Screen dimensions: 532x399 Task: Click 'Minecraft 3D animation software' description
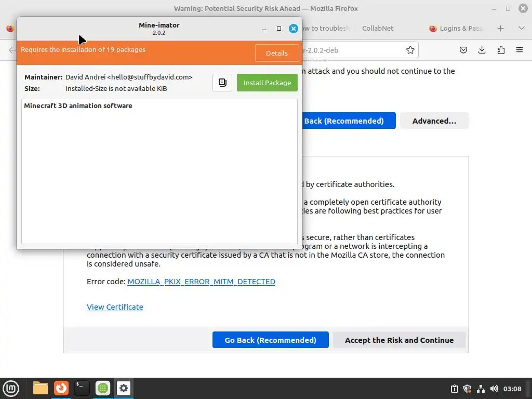click(78, 105)
